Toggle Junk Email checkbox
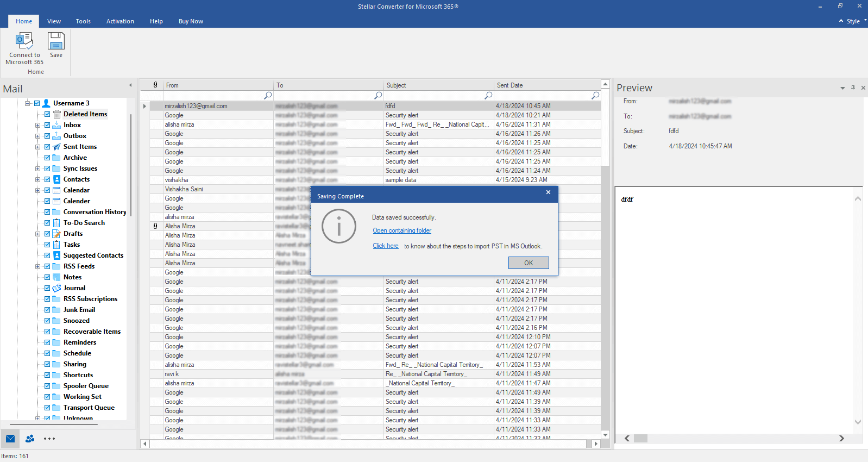The height and width of the screenshot is (462, 868). [x=47, y=310]
